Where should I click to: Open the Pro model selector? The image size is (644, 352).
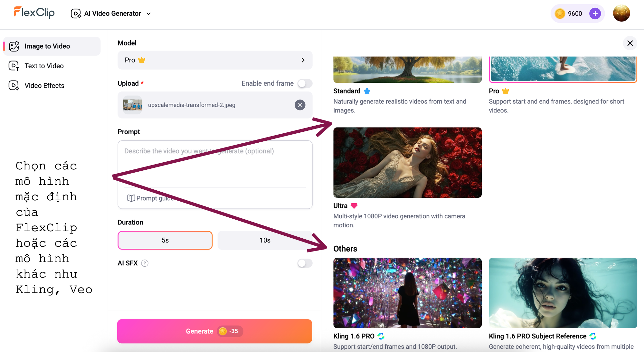click(215, 60)
